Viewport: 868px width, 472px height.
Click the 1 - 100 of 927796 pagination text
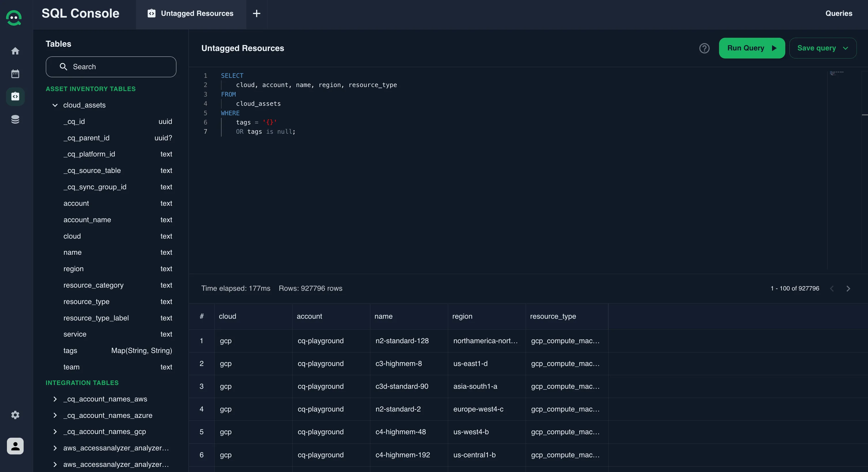(795, 288)
